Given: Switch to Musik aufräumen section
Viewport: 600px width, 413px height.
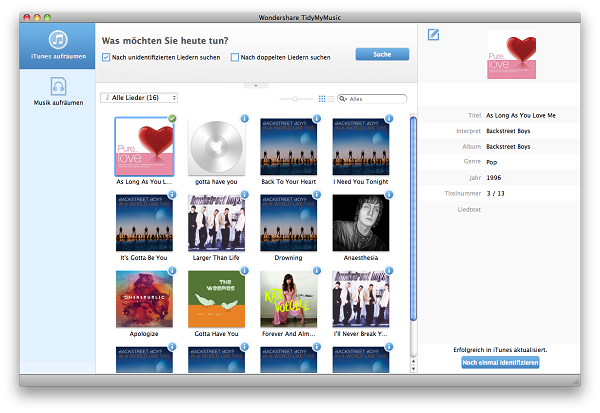Looking at the screenshot, I should tap(58, 91).
